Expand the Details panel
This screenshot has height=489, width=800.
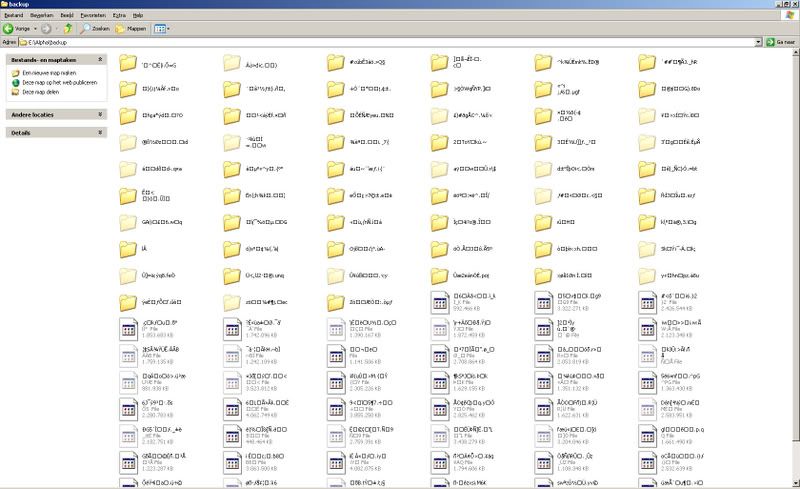pos(100,132)
